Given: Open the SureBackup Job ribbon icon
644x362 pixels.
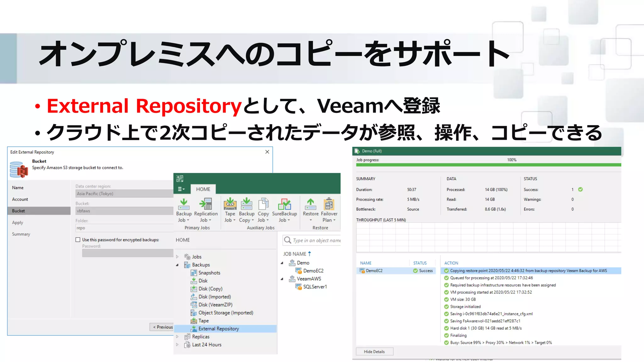Looking at the screenshot, I should click(x=284, y=204).
